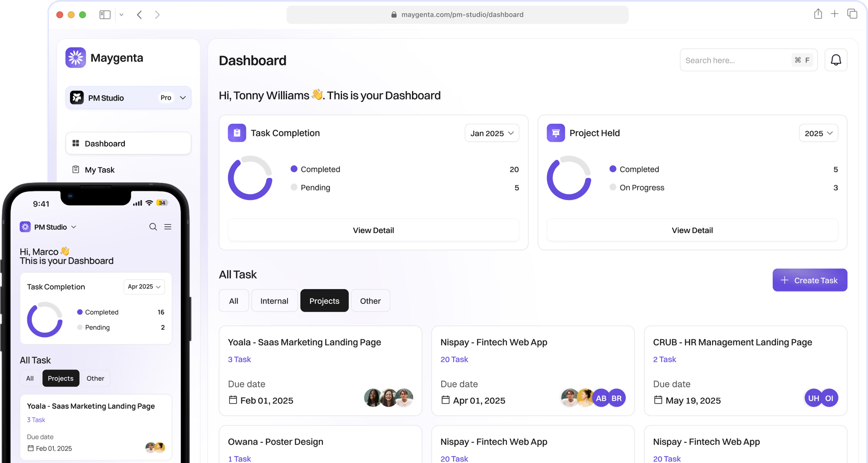Go back with browser back arrow

pos(139,15)
